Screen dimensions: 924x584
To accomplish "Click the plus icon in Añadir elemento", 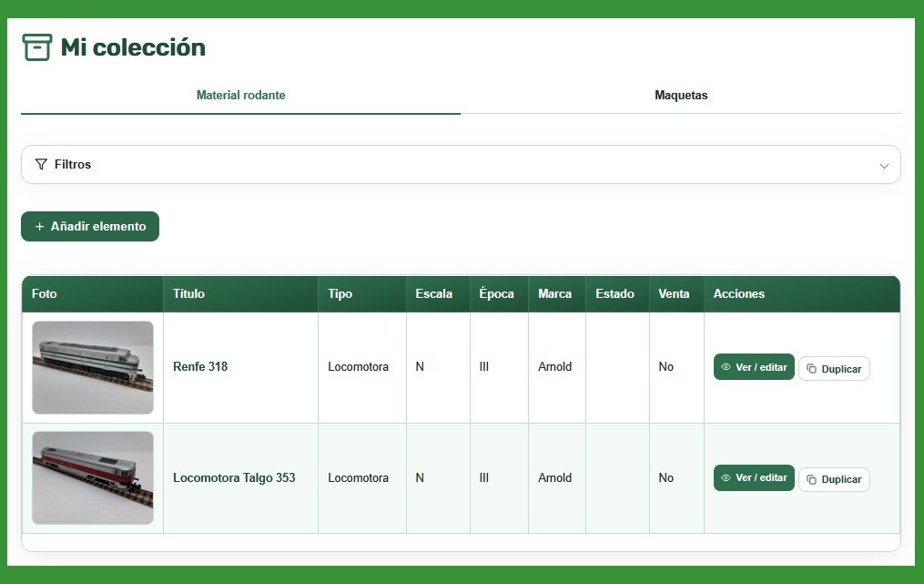I will click(39, 227).
